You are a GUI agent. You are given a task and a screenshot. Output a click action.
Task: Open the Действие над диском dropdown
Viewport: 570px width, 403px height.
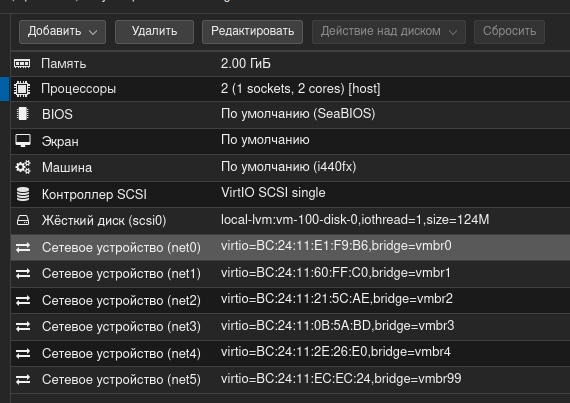pos(389,32)
